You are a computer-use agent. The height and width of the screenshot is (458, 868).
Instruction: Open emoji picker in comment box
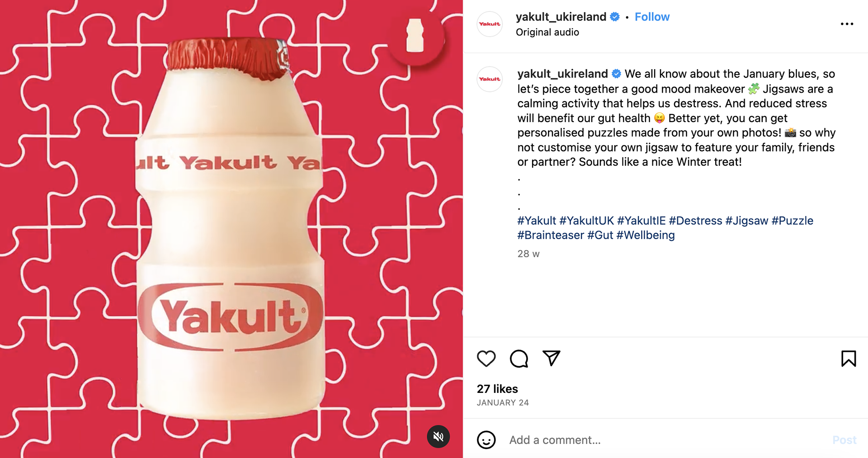(486, 440)
